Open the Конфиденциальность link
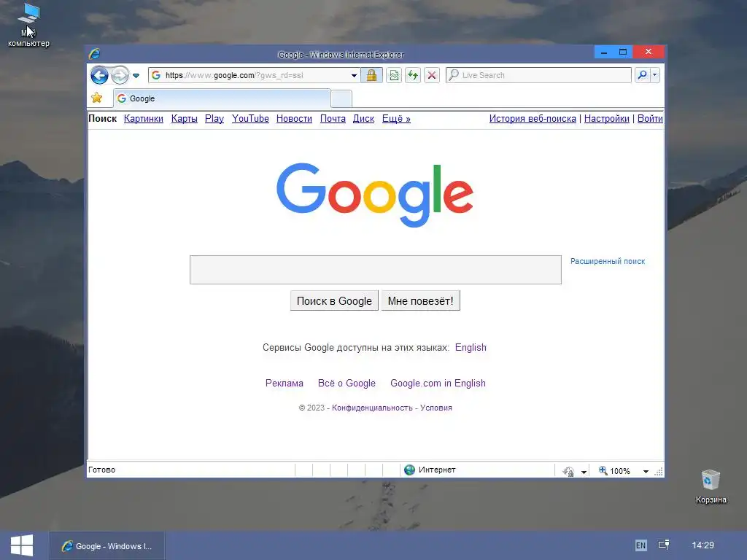This screenshot has width=747, height=560. [372, 408]
